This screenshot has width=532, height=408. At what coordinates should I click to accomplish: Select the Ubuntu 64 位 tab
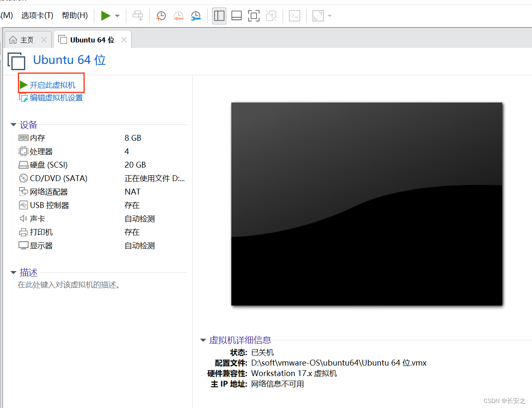coord(92,40)
